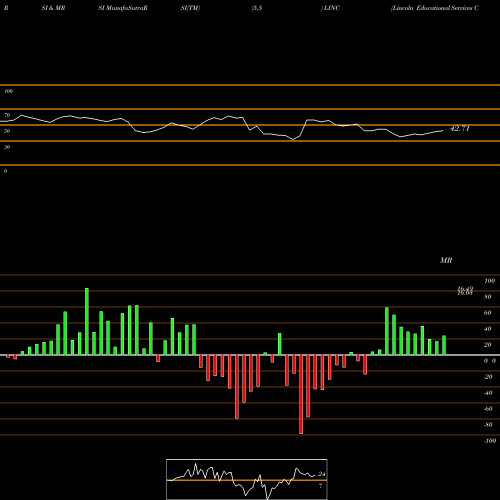The image size is (500, 500).
Task: Click the tallest green bar in the MR histogram
Action: pos(87,322)
